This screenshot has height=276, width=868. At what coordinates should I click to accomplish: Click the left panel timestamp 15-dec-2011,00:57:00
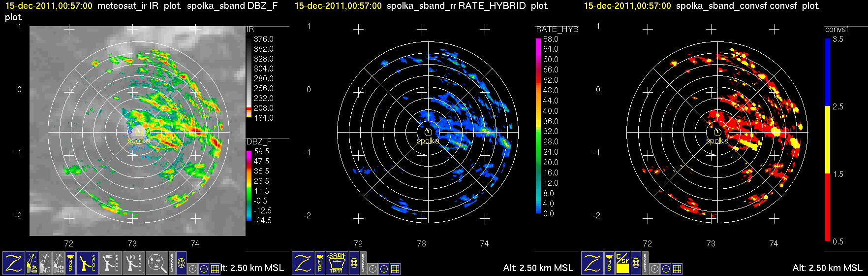click(x=49, y=6)
